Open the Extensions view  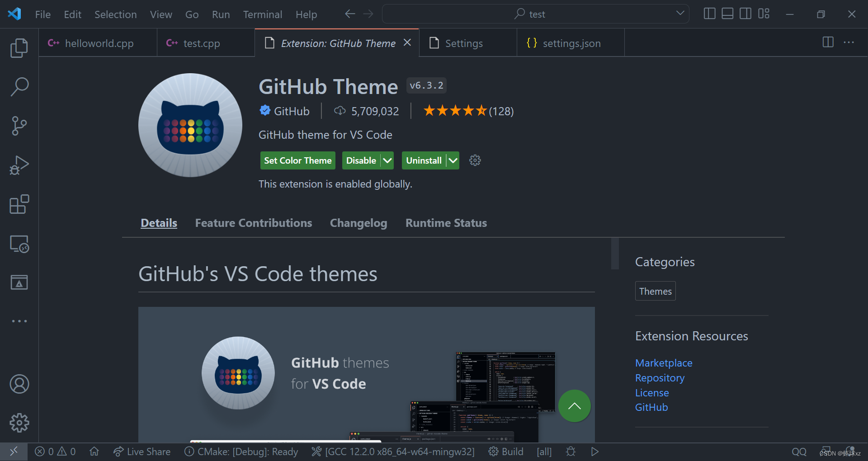[19, 204]
